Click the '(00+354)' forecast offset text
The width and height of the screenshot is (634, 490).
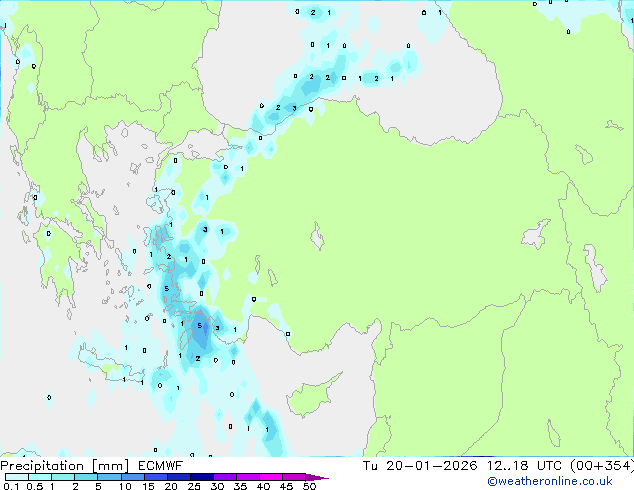coord(602,466)
